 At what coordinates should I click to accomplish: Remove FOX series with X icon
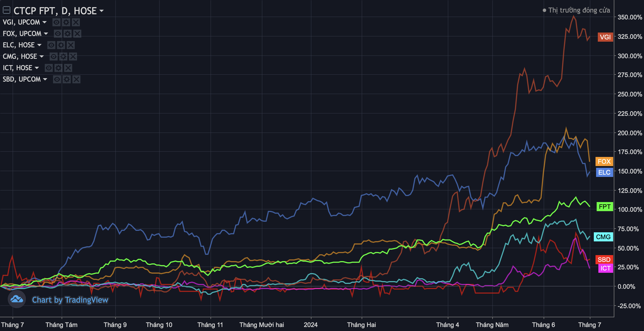click(77, 34)
